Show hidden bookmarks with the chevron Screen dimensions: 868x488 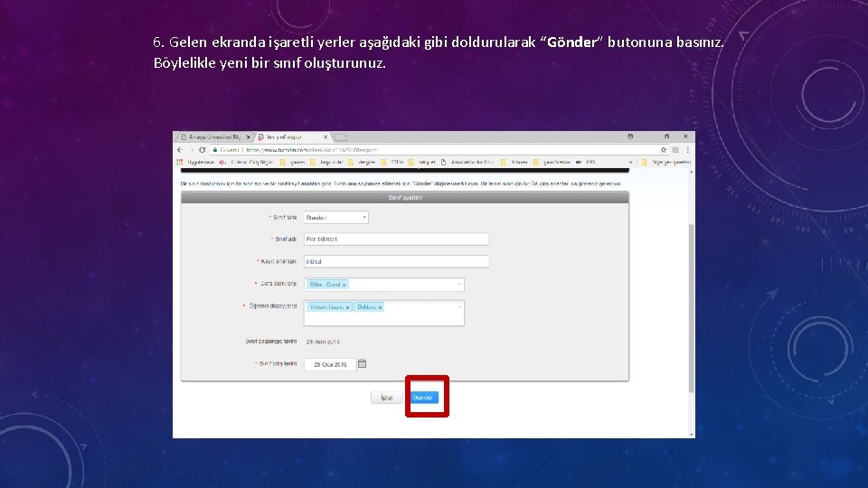point(630,162)
